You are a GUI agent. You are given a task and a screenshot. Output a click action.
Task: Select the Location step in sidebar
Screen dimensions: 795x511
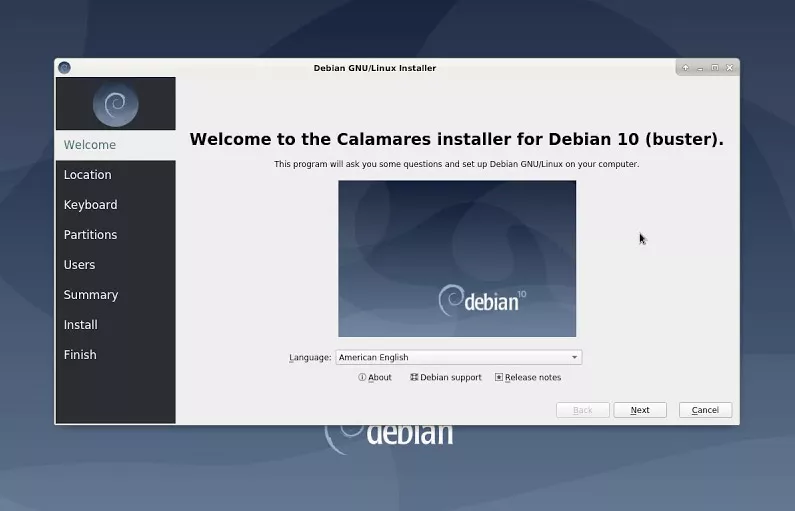coord(116,175)
